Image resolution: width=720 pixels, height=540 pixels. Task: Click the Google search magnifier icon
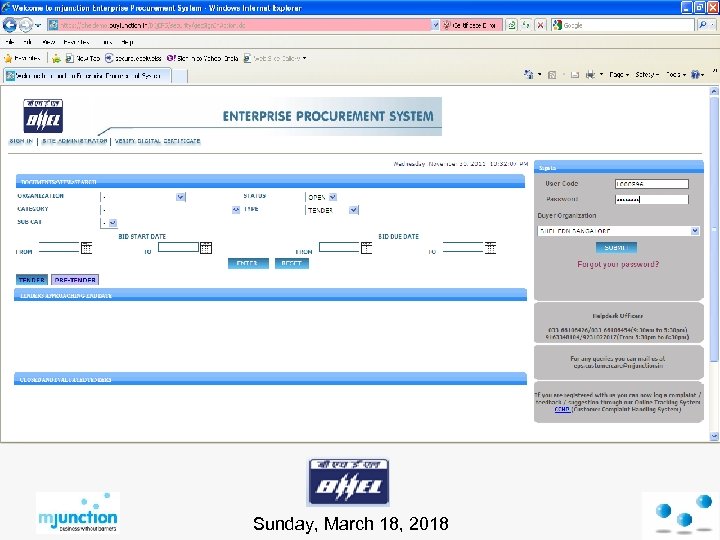[703, 25]
